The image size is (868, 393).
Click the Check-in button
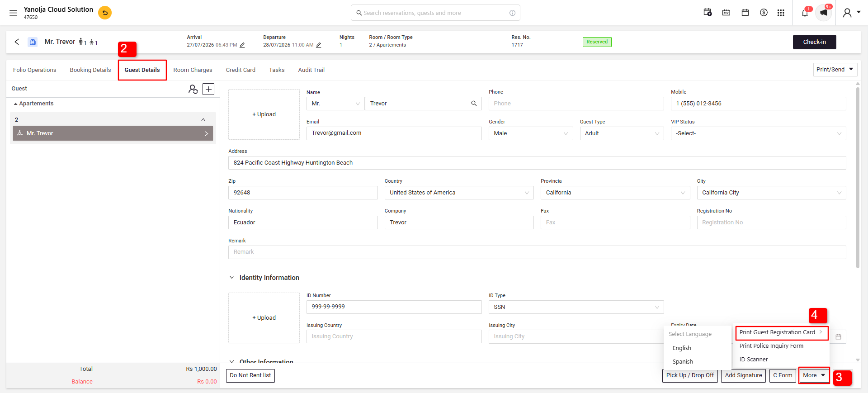[x=814, y=42]
